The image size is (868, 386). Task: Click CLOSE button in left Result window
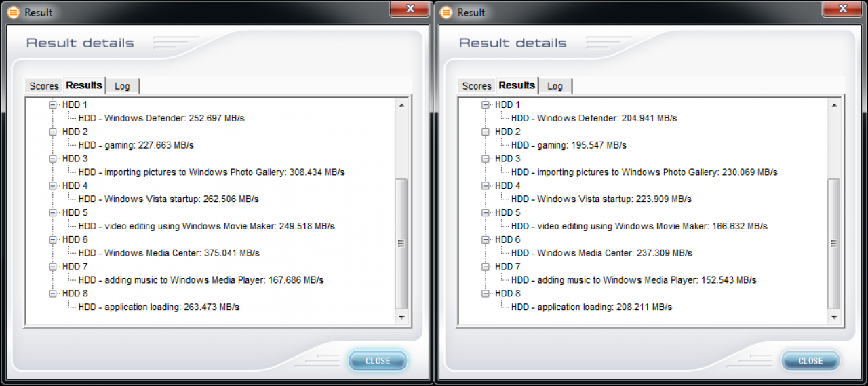[378, 361]
